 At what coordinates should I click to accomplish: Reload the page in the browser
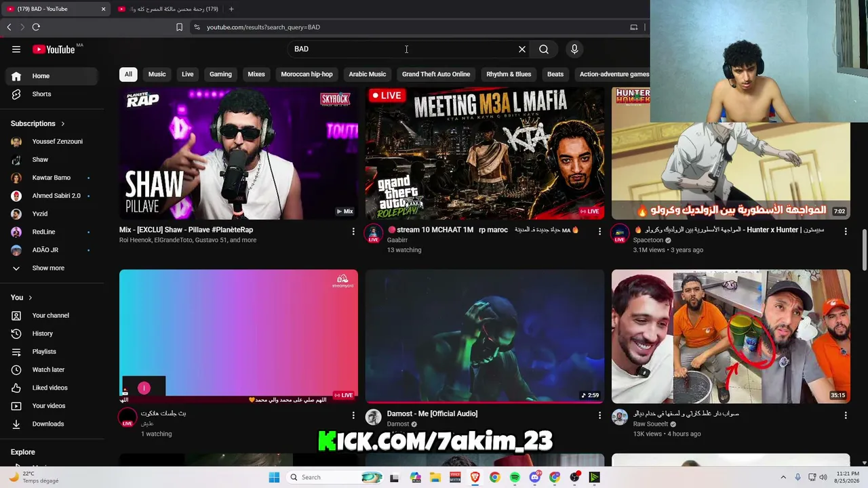(36, 27)
